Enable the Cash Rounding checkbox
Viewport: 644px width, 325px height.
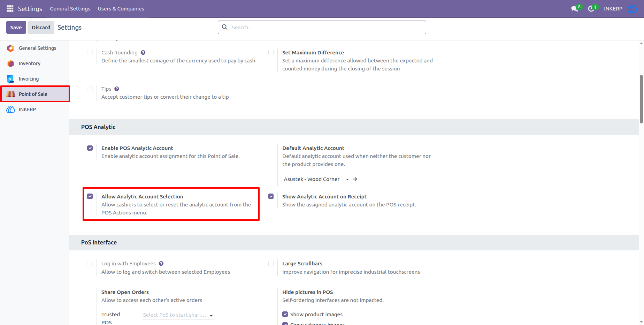coord(90,53)
